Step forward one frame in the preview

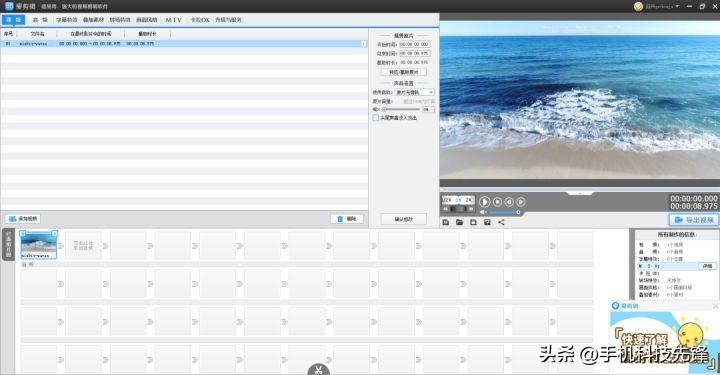tap(521, 201)
